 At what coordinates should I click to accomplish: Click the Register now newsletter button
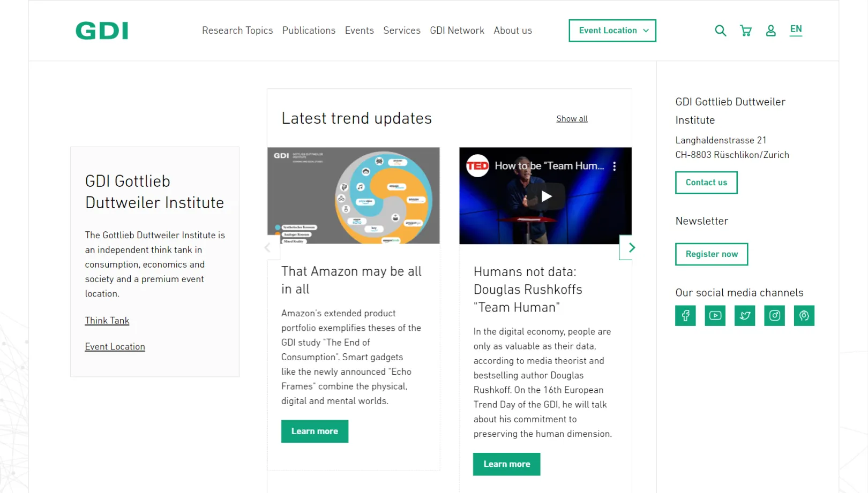(x=712, y=254)
